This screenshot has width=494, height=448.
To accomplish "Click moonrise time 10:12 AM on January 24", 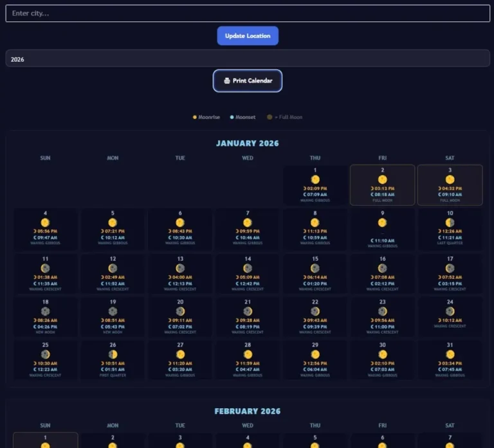I will coord(450,320).
